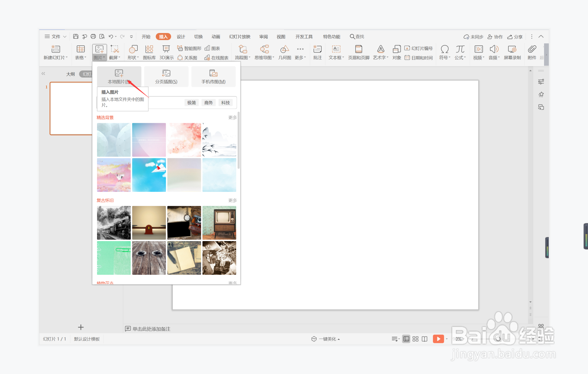The height and width of the screenshot is (374, 588).
Task: Start slideshow with orange play button
Action: [438, 339]
